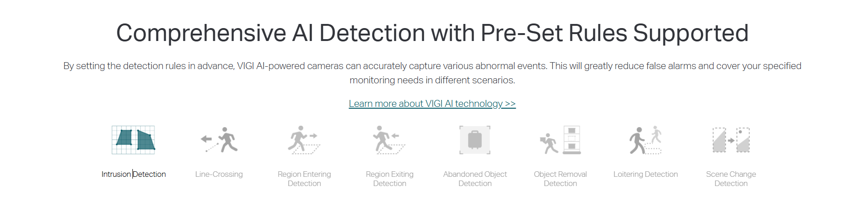868x198 pixels.
Task: Select the Region Exiting Detection icon
Action: point(389,140)
